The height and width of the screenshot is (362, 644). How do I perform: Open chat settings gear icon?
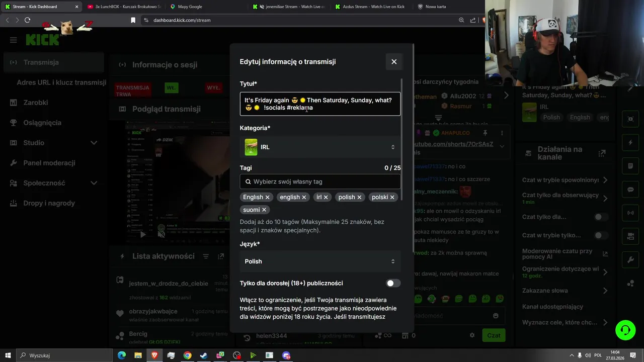472,335
